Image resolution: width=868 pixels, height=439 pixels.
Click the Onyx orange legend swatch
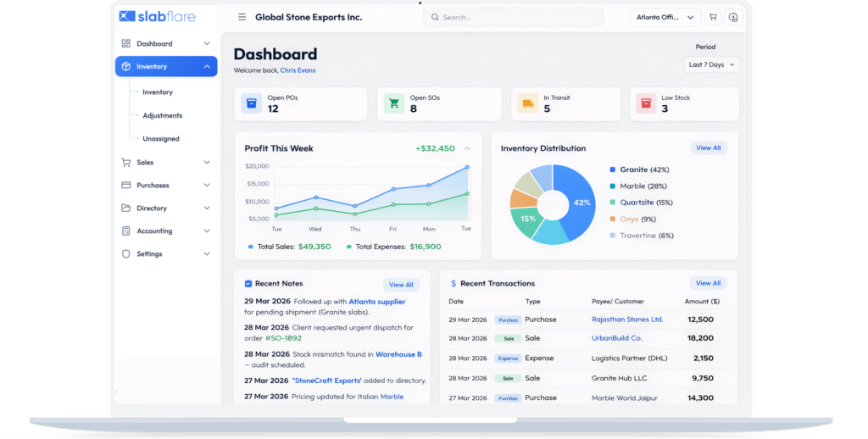pos(612,219)
